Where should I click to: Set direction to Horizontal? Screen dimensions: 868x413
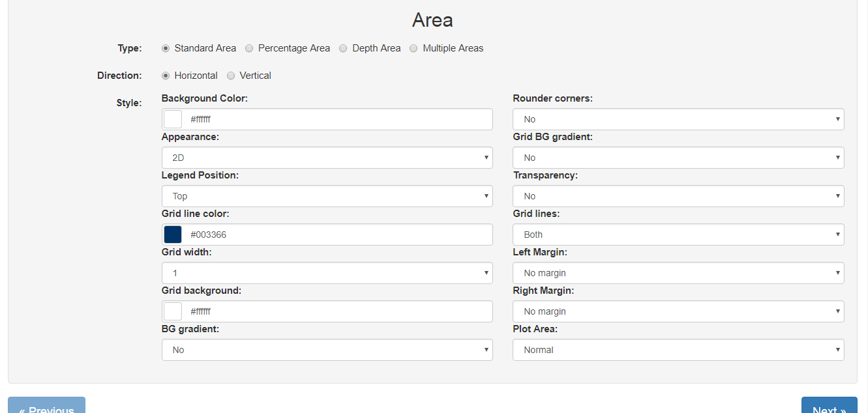pyautogui.click(x=166, y=76)
